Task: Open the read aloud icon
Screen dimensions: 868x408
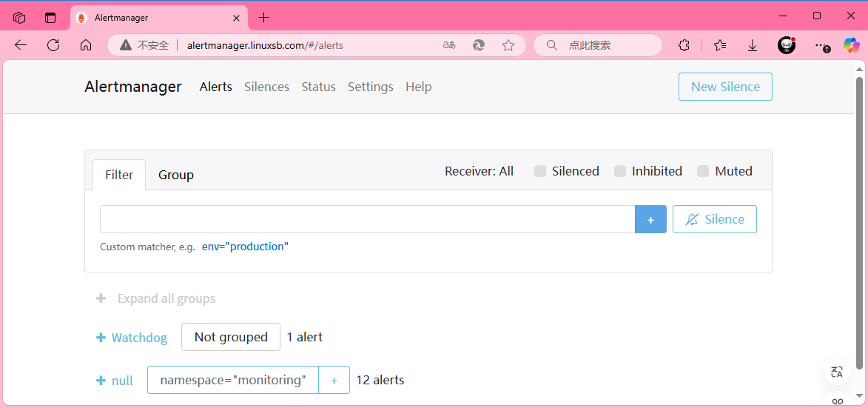Action: 449,45
